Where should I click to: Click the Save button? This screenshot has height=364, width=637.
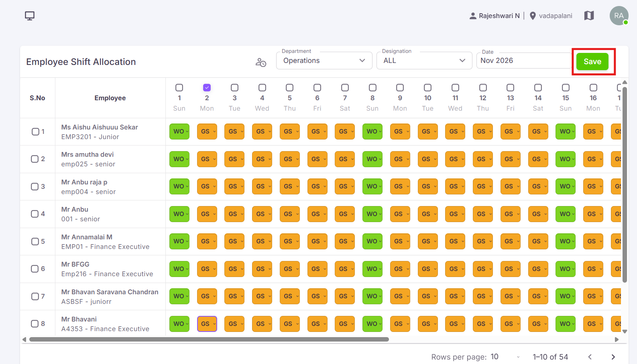pyautogui.click(x=592, y=61)
